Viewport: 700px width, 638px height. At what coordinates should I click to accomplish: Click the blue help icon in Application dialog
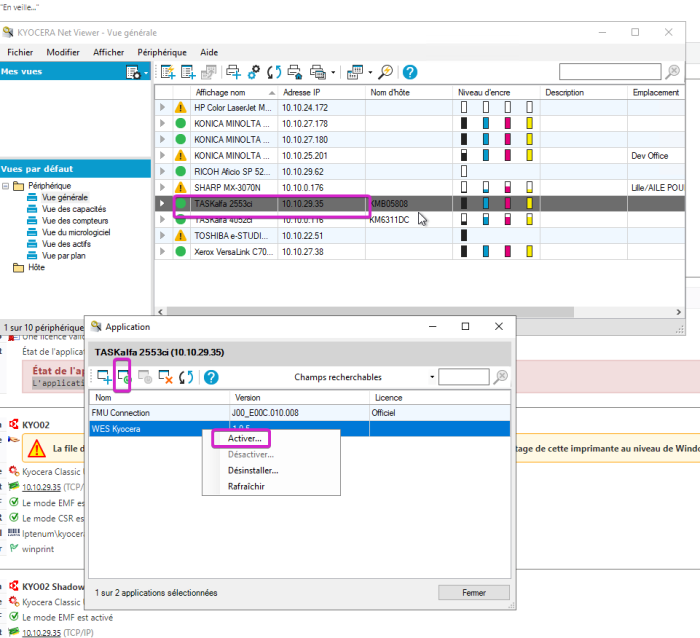coord(211,377)
